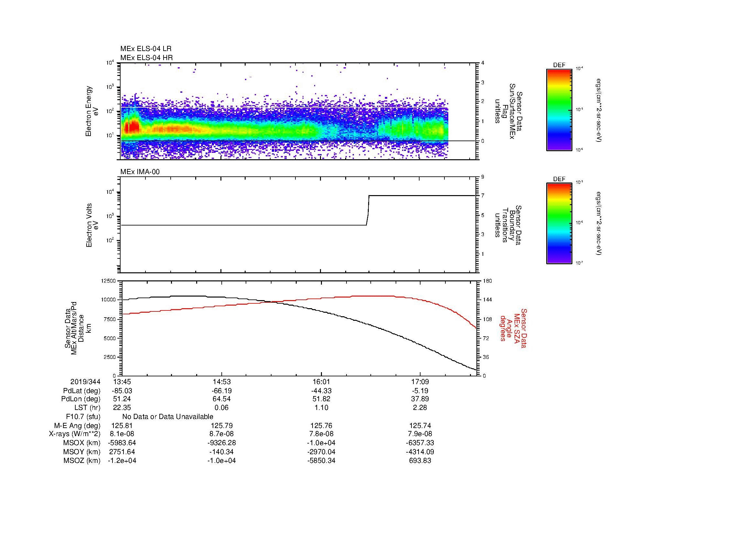Viewport: 756px width, 534px height.
Task: Click the 'F10.7 (sfu)' row label
Action: coord(83,417)
